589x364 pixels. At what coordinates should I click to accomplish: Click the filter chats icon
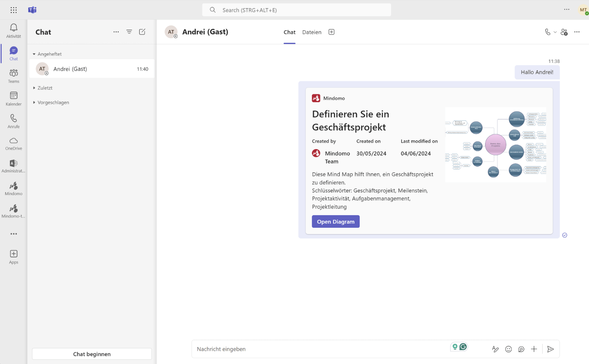pyautogui.click(x=129, y=32)
